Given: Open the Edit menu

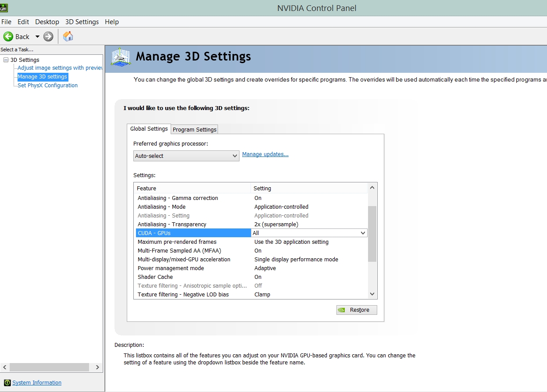Looking at the screenshot, I should (x=23, y=22).
